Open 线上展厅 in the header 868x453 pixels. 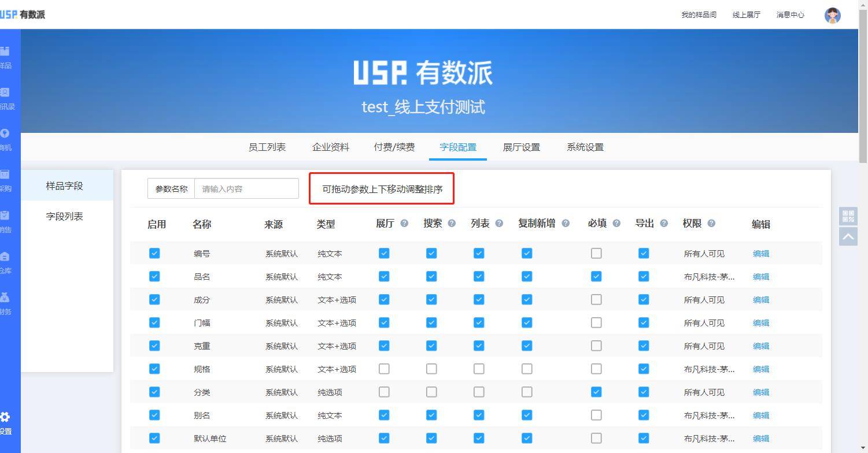click(x=747, y=15)
